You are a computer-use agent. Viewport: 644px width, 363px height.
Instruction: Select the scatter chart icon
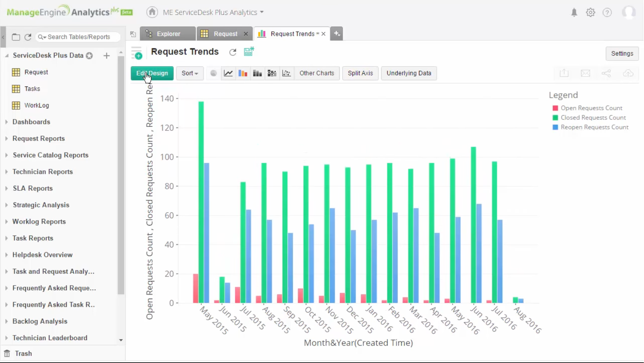[286, 73]
